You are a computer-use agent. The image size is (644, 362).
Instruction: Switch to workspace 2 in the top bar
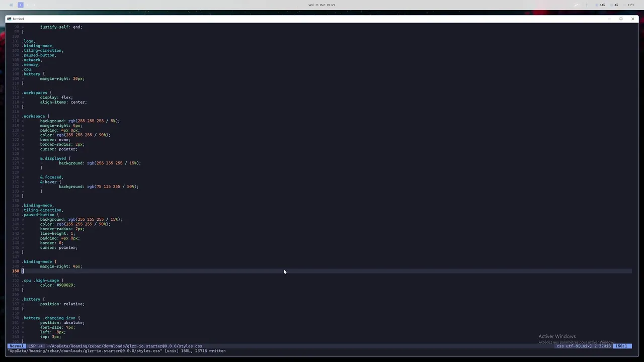click(x=28, y=5)
